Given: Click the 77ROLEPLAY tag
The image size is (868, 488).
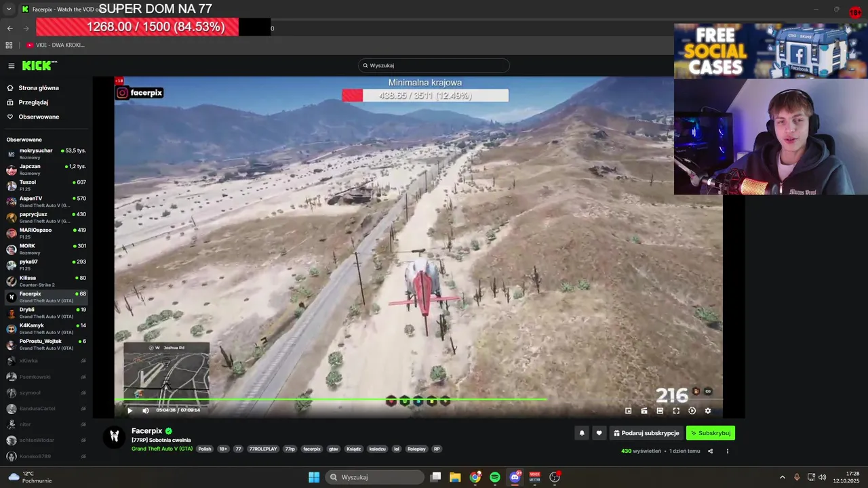Looking at the screenshot, I should tap(263, 449).
